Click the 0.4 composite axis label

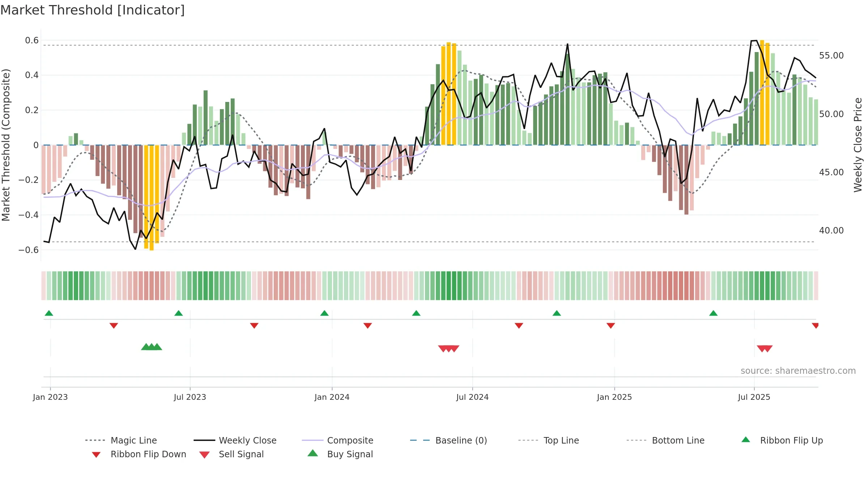click(x=32, y=75)
